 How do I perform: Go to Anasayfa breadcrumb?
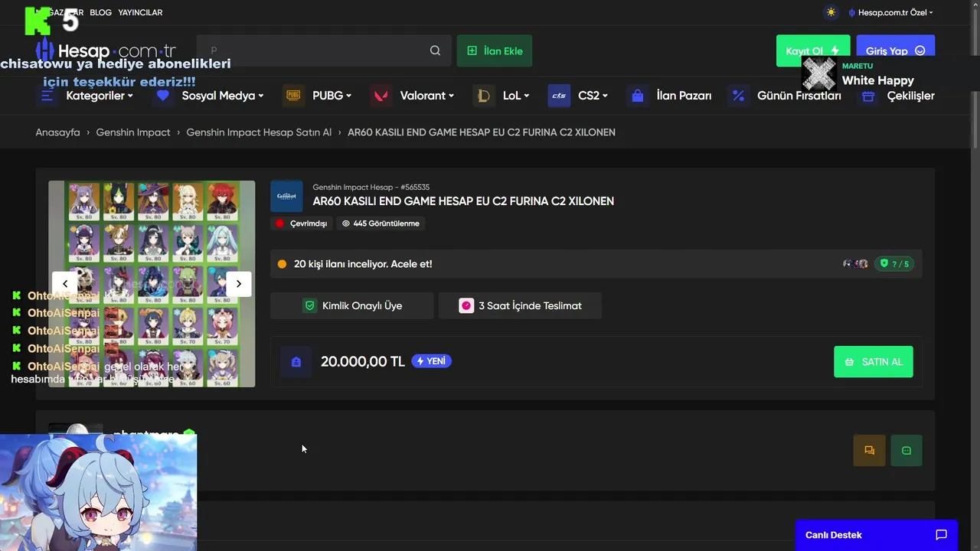click(x=57, y=132)
